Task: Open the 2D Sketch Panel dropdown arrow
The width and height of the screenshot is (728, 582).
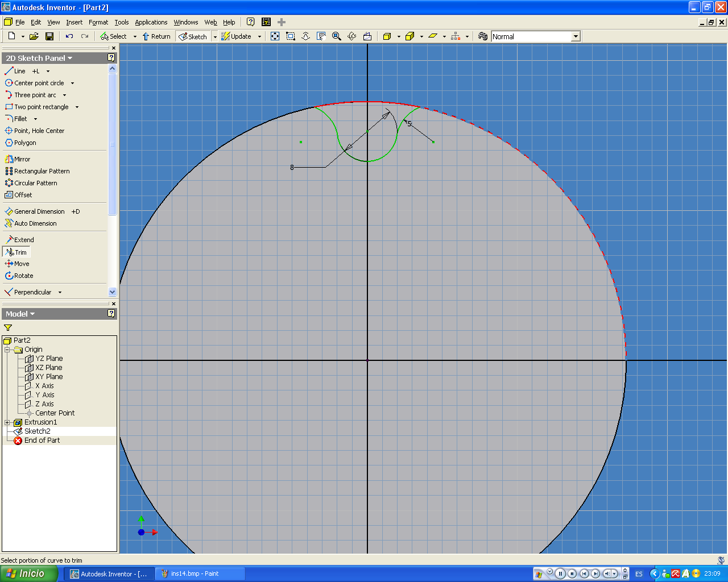Action: pyautogui.click(x=70, y=58)
